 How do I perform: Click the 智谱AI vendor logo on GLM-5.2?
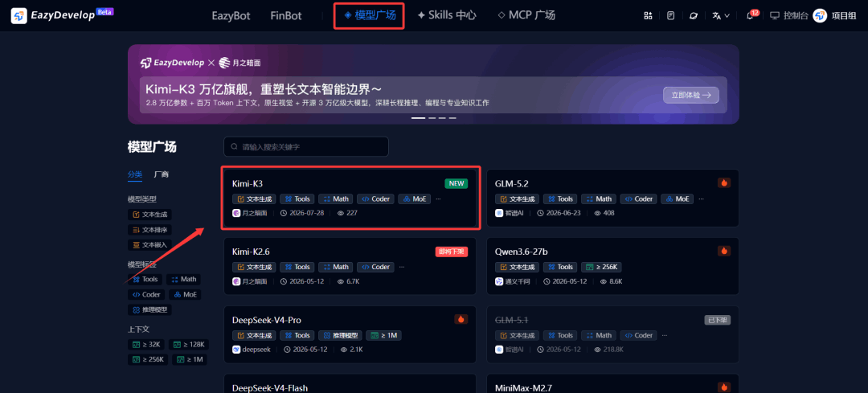(x=499, y=212)
